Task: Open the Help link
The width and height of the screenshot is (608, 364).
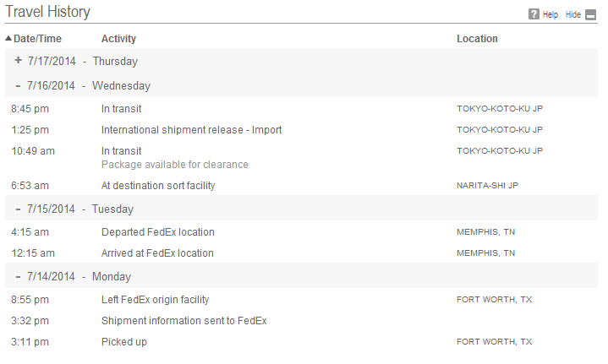Action: (x=550, y=14)
